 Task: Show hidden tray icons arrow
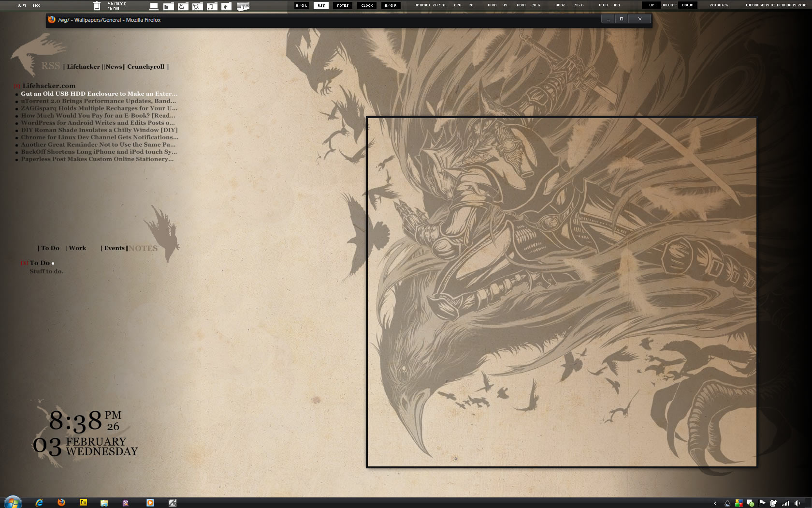click(x=715, y=503)
